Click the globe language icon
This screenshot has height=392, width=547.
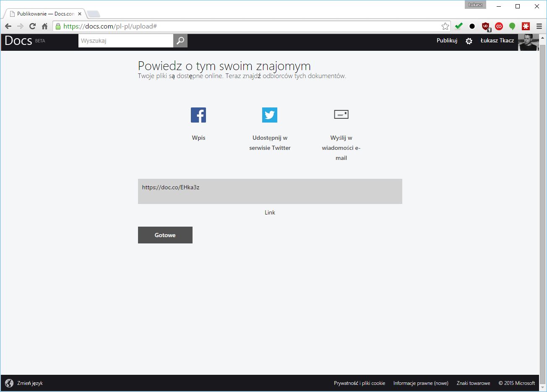point(9,383)
